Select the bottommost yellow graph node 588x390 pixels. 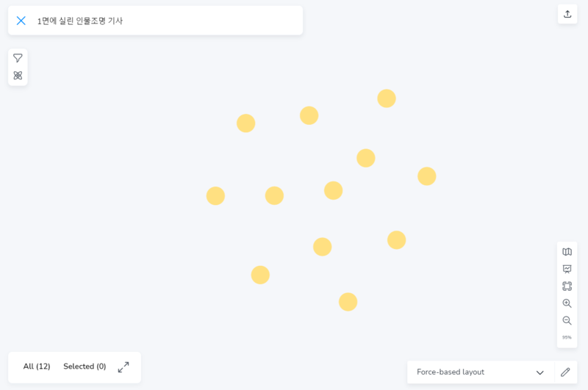click(348, 302)
